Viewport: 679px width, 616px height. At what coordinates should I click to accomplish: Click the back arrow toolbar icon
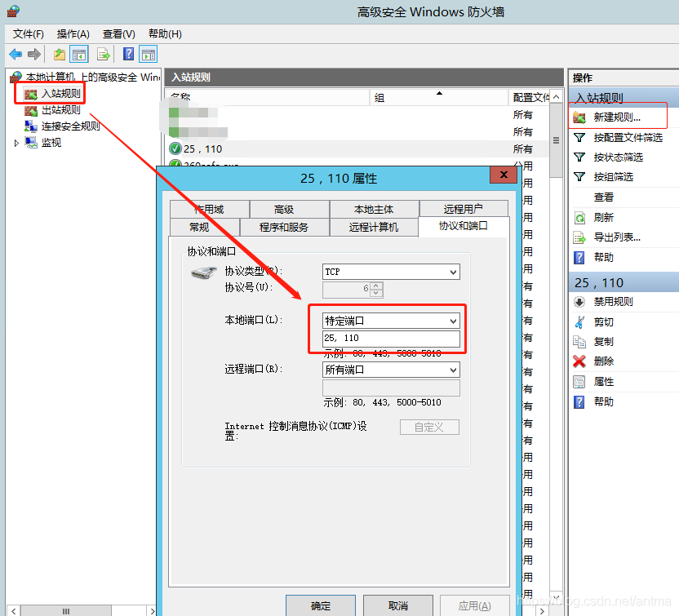[x=16, y=55]
